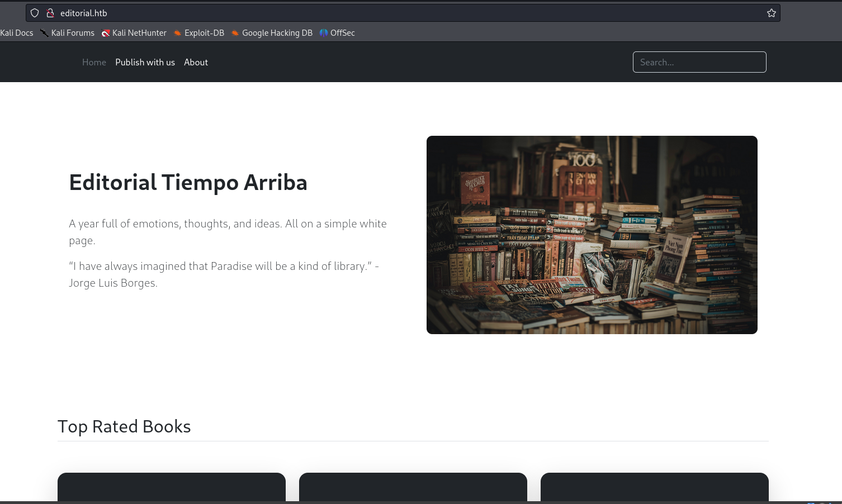Select the middle Top Rated book card

(x=413, y=487)
